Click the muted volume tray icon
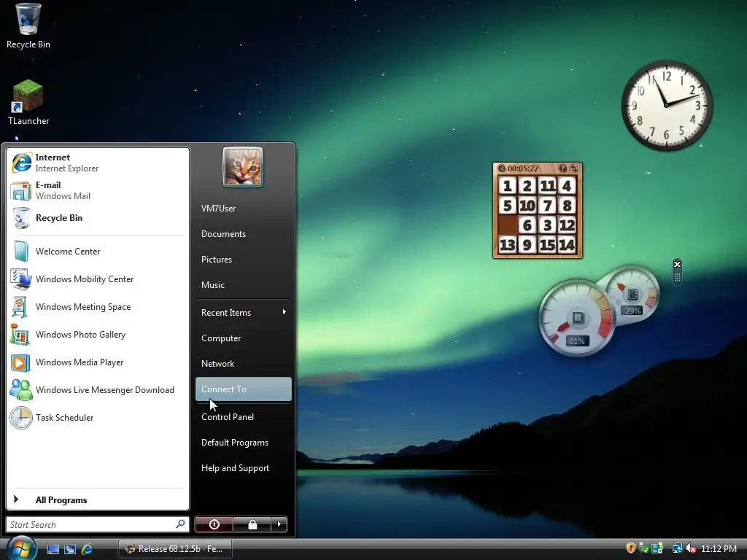This screenshot has height=560, width=747. pyautogui.click(x=691, y=548)
